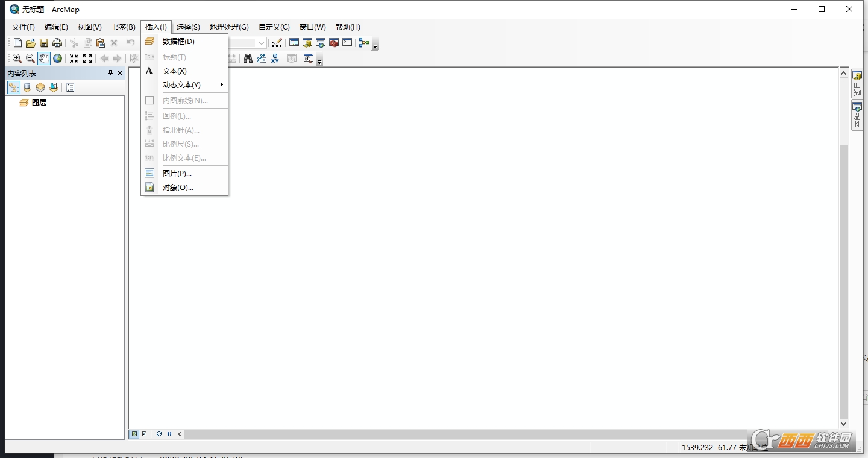868x458 pixels.
Task: Expand the 搜索 side tab
Action: (857, 115)
